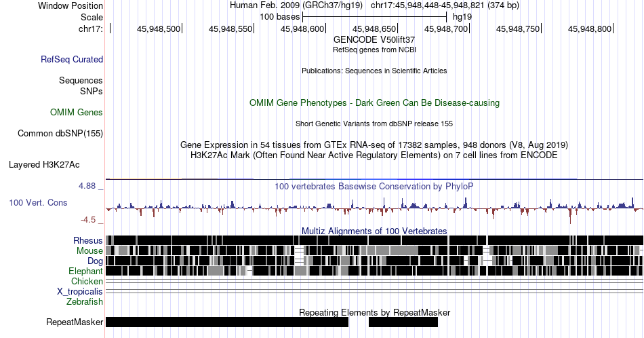This screenshot has height=338, width=644.
Task: Click Publications: Sequences in Scientific Articles title
Action: pos(374,71)
